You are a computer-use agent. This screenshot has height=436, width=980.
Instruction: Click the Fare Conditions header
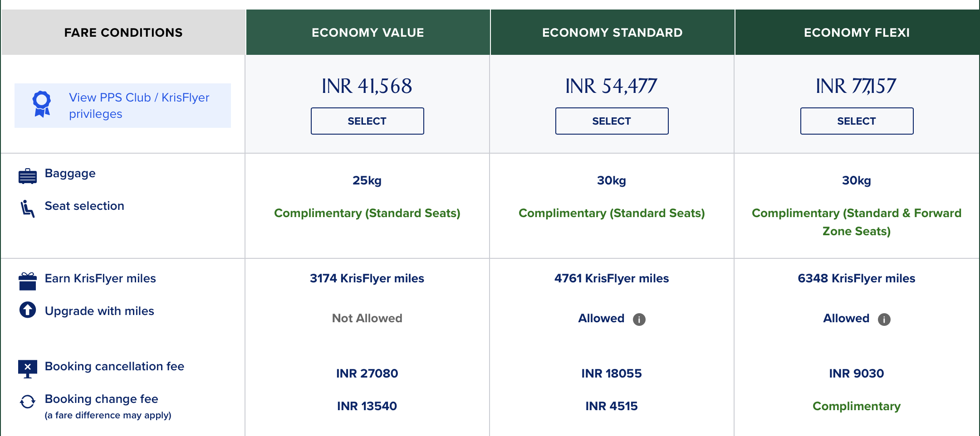click(123, 32)
